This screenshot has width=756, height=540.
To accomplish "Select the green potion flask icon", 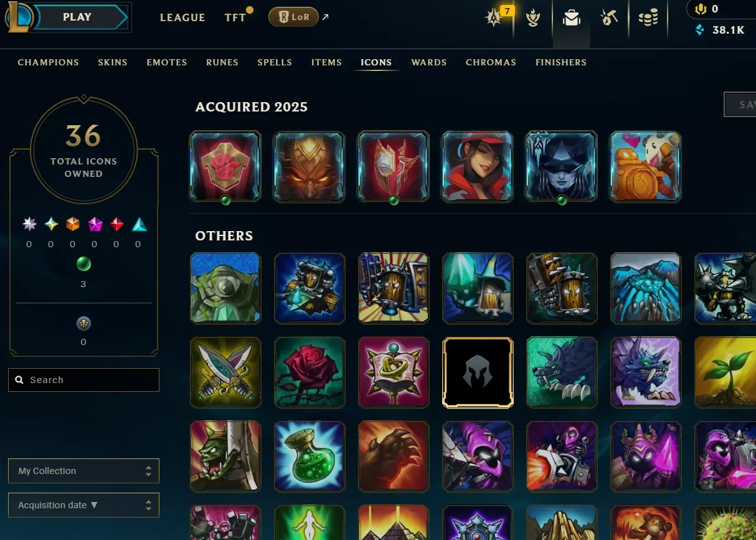I will [309, 457].
